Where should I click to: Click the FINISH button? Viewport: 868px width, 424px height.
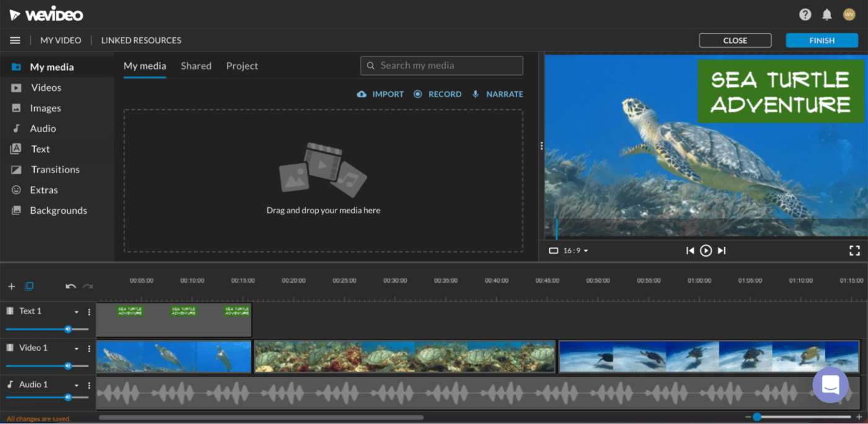click(822, 40)
